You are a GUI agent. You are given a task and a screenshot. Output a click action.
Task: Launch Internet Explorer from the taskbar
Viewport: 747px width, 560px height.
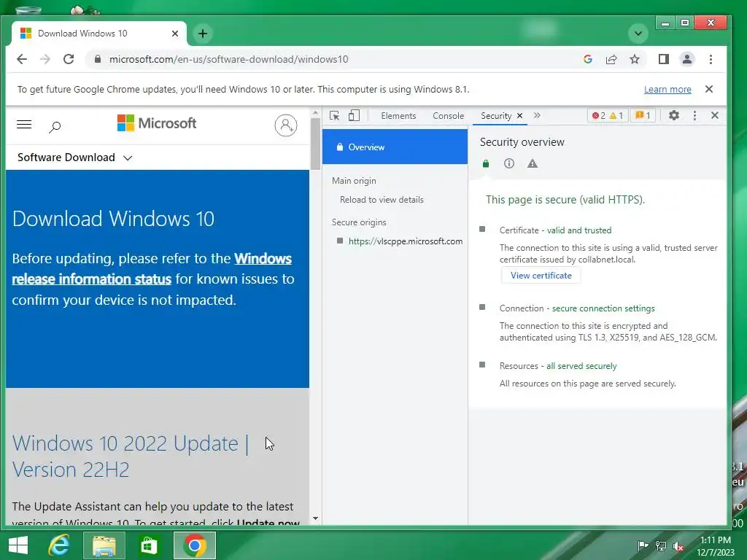pos(60,545)
